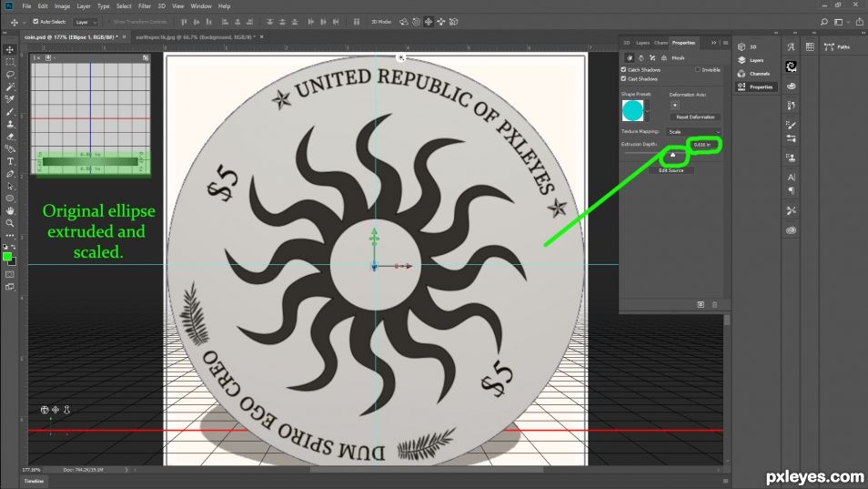Select the Ellipse shape tool

[10, 199]
